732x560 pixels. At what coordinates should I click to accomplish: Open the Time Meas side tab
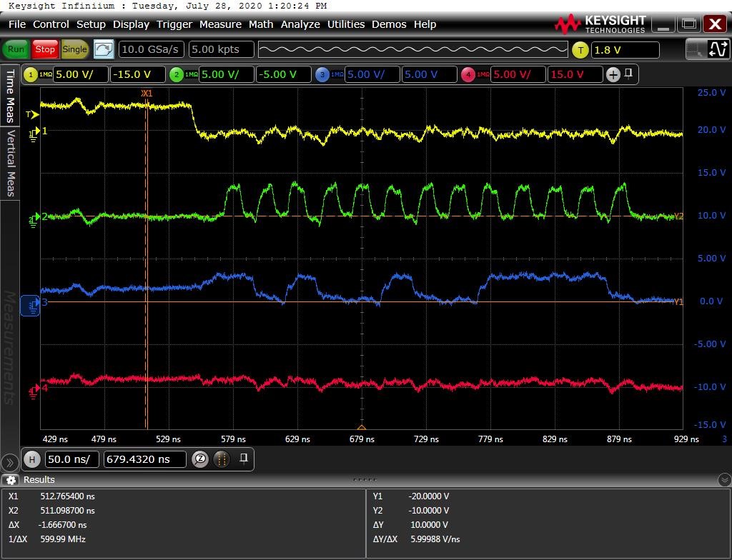tap(10, 96)
